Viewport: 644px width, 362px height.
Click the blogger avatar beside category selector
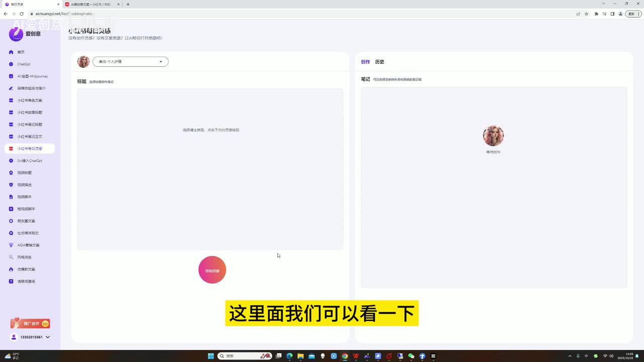coord(84,62)
